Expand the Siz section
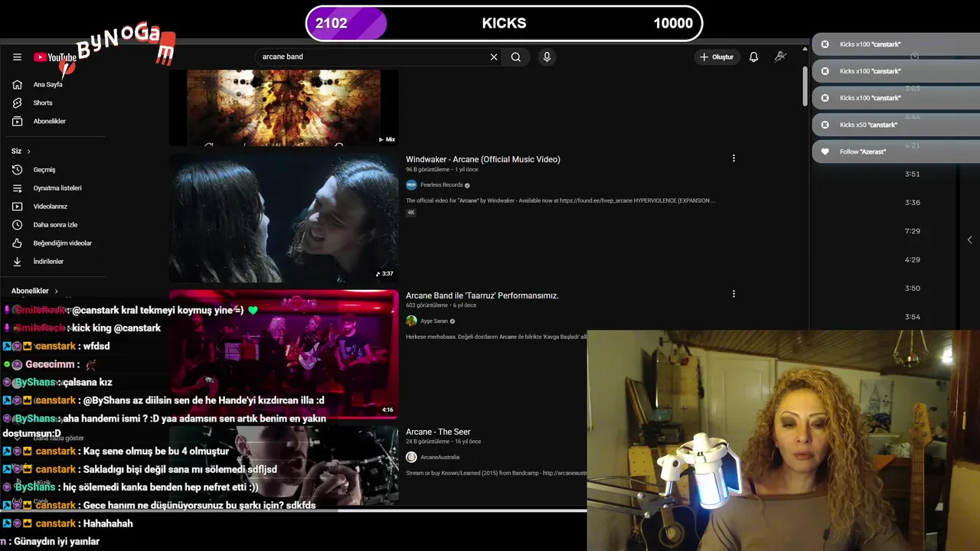The width and height of the screenshot is (980, 551). (x=21, y=151)
